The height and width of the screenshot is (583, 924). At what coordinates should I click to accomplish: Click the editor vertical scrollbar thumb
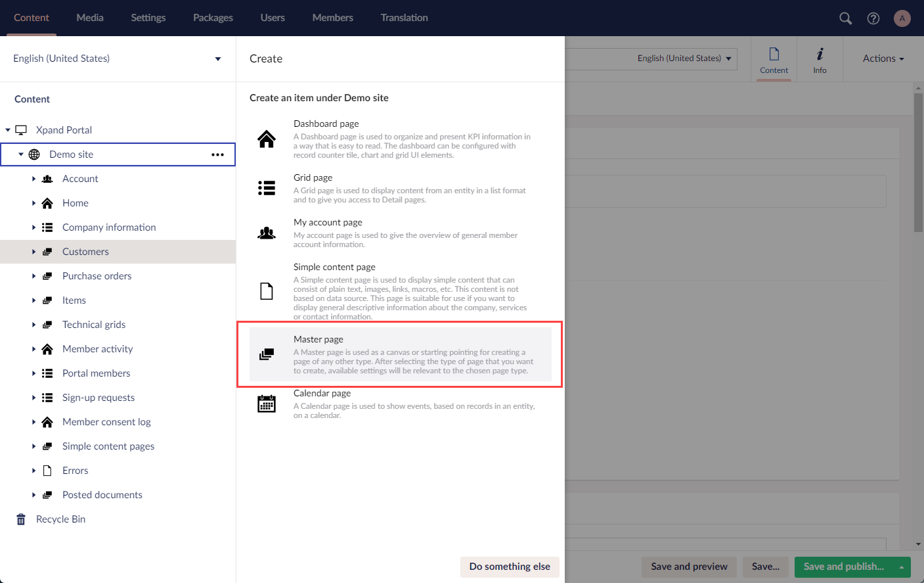918,162
